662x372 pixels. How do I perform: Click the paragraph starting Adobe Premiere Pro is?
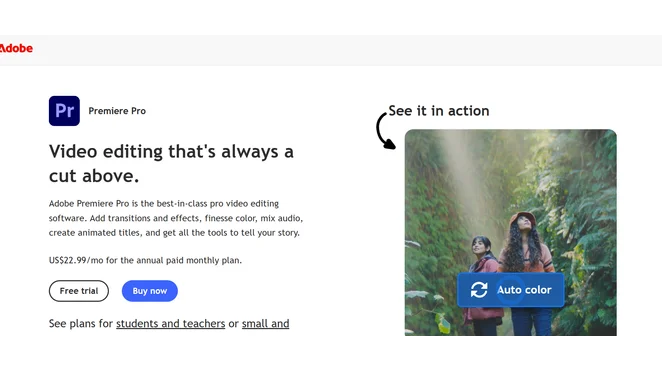[x=176, y=218]
